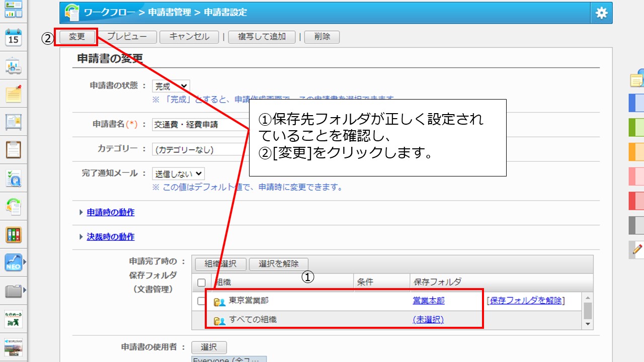Open the gray folder icon in sidebar
Image resolution: width=644 pixels, height=362 pixels.
point(14,291)
